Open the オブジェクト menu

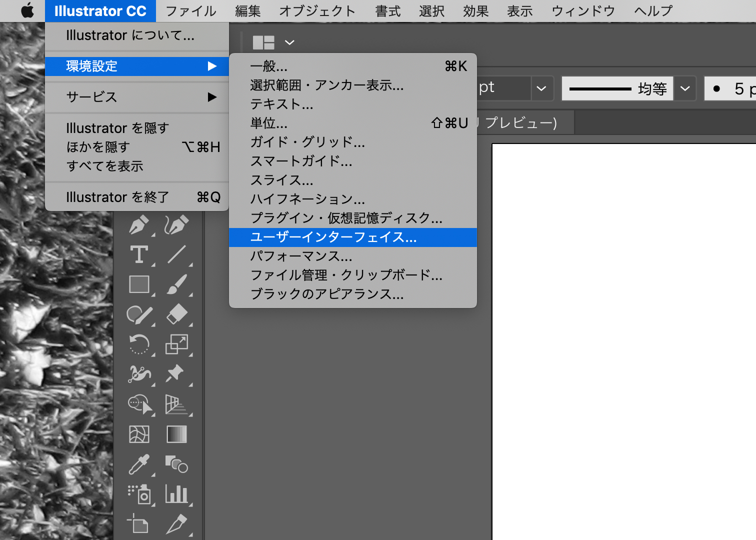317,11
